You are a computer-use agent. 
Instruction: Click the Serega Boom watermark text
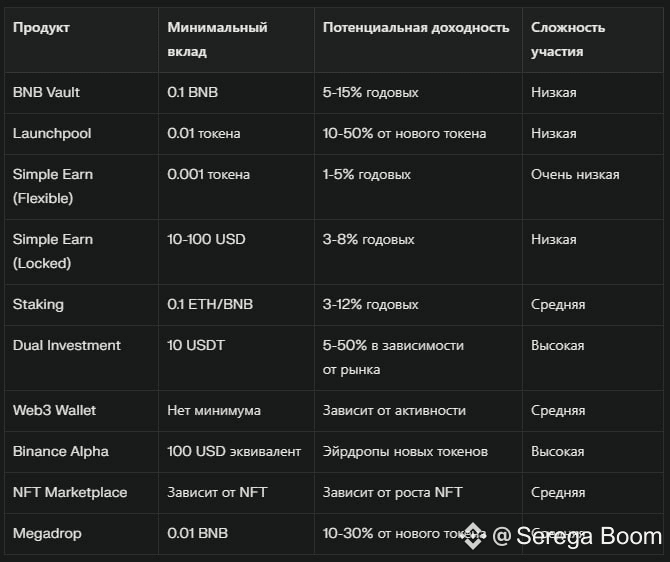[x=577, y=536]
